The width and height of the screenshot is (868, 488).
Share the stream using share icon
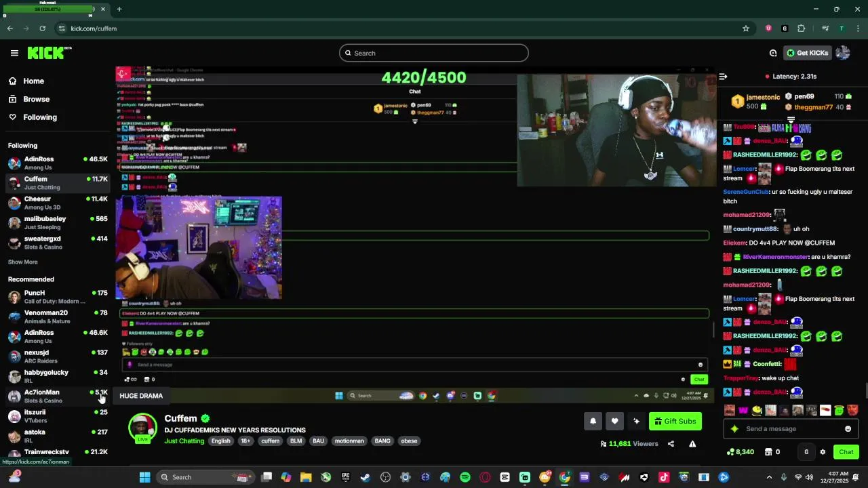tap(671, 444)
